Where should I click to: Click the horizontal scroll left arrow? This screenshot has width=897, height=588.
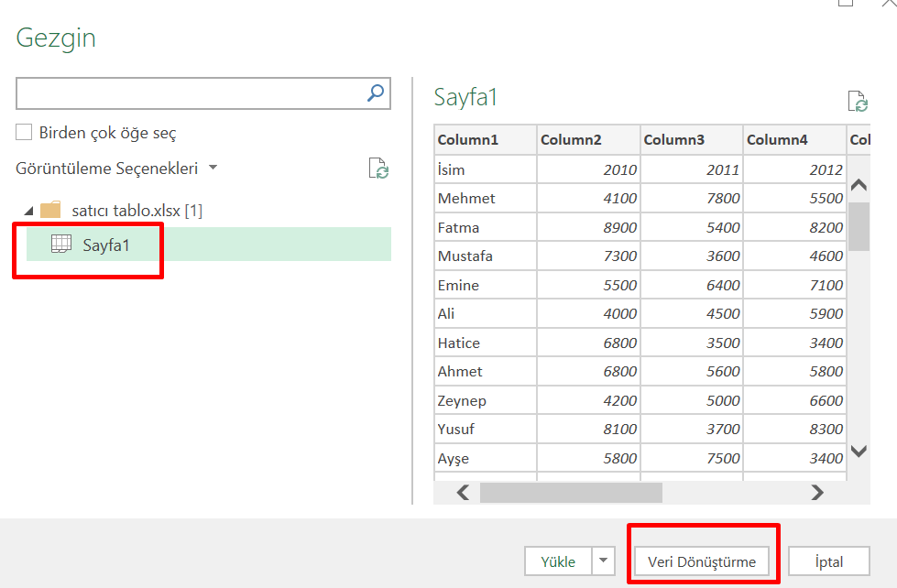pos(463,493)
